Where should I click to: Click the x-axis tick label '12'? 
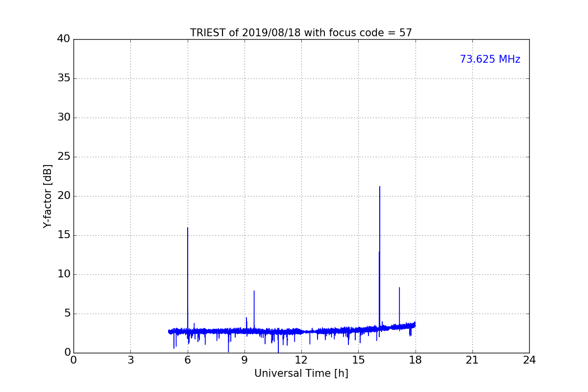tap(301, 360)
